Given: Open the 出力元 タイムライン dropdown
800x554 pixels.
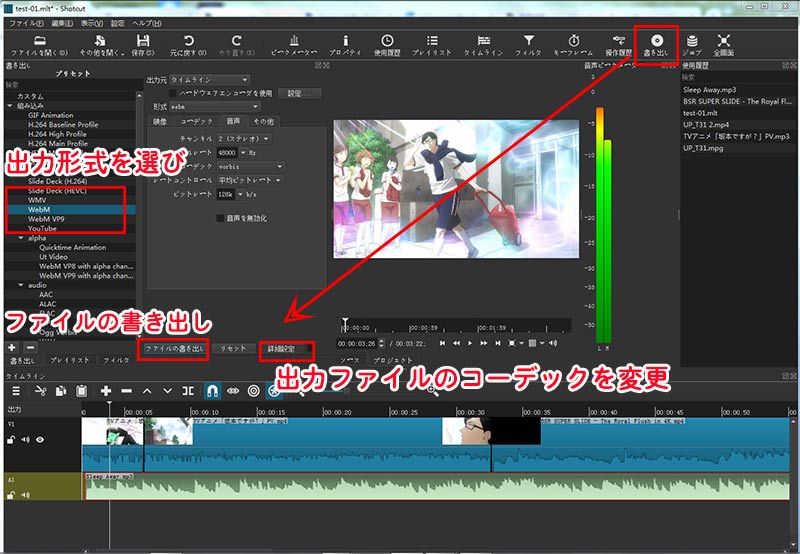Looking at the screenshot, I should [210, 80].
